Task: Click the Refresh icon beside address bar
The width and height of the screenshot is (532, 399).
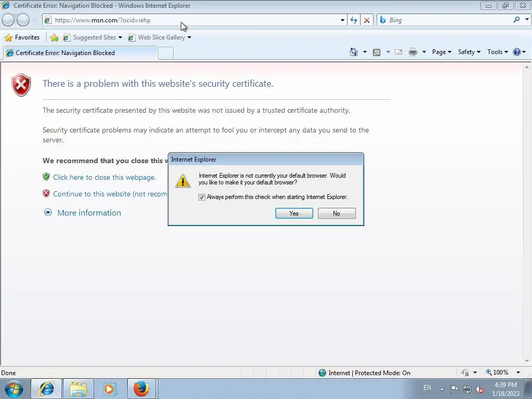Action: [353, 20]
